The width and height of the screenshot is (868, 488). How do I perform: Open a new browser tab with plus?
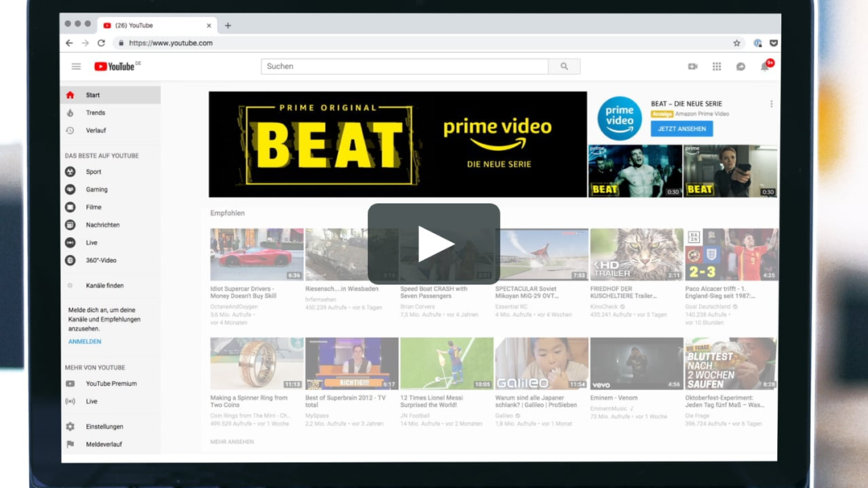pos(228,25)
